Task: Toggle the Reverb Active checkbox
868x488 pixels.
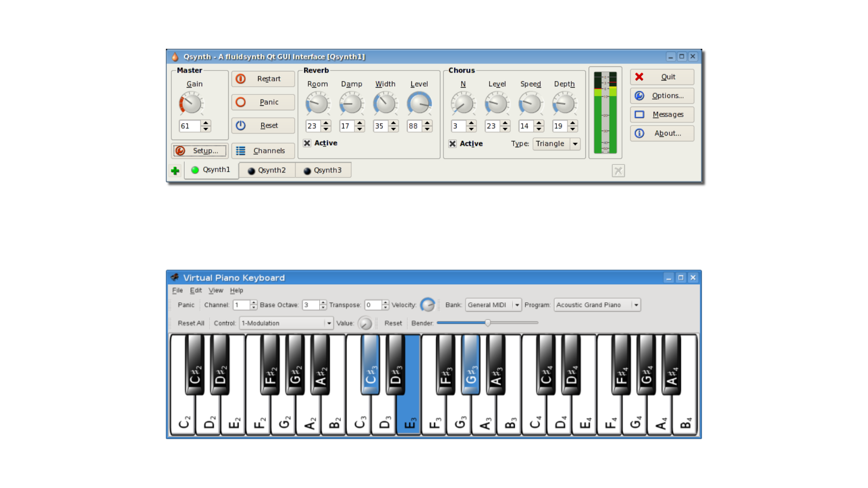Action: pyautogui.click(x=307, y=143)
